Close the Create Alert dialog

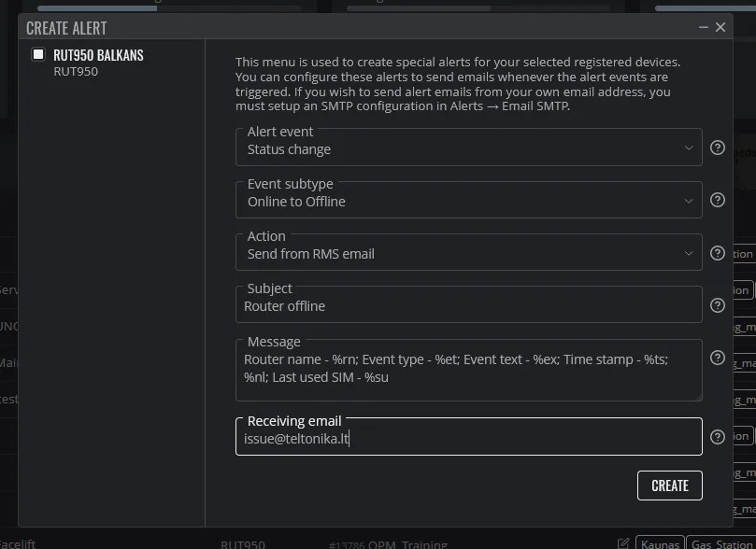pos(720,27)
